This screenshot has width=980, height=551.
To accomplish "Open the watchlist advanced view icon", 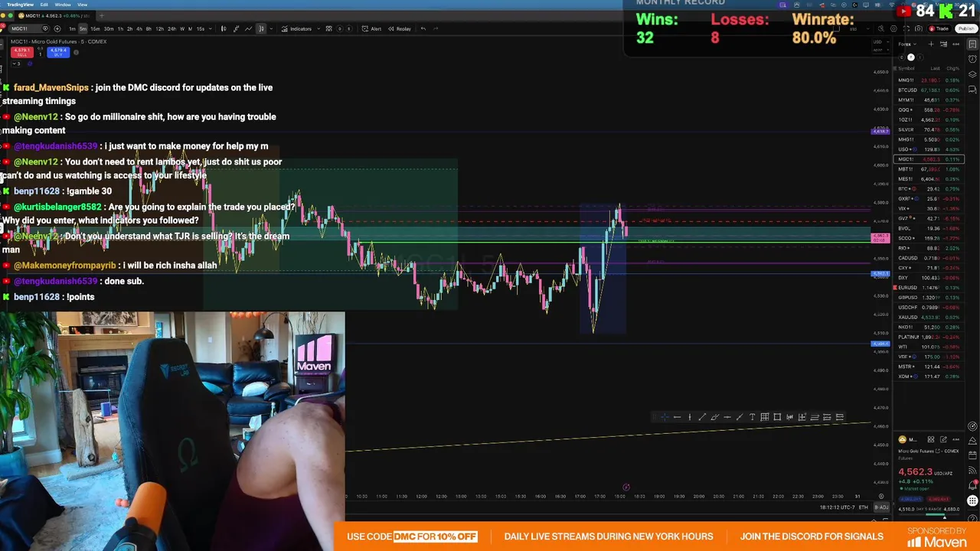I will pos(943,44).
